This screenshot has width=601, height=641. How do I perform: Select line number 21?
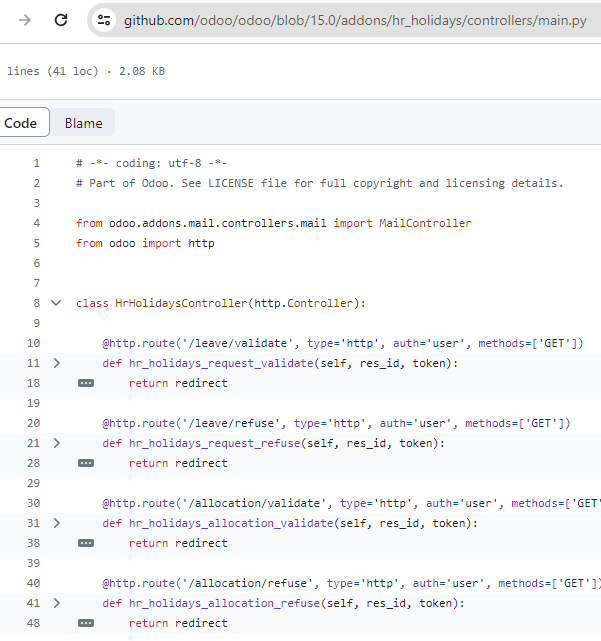[x=34, y=443]
